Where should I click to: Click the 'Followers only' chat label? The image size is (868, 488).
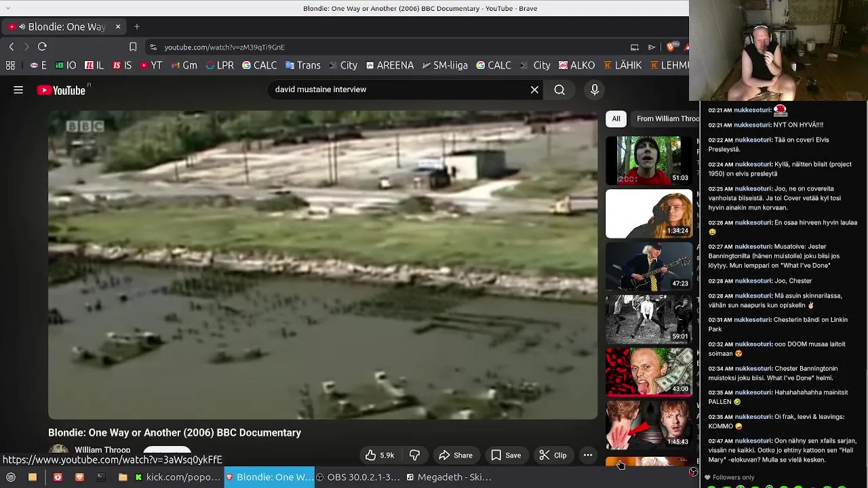734,477
